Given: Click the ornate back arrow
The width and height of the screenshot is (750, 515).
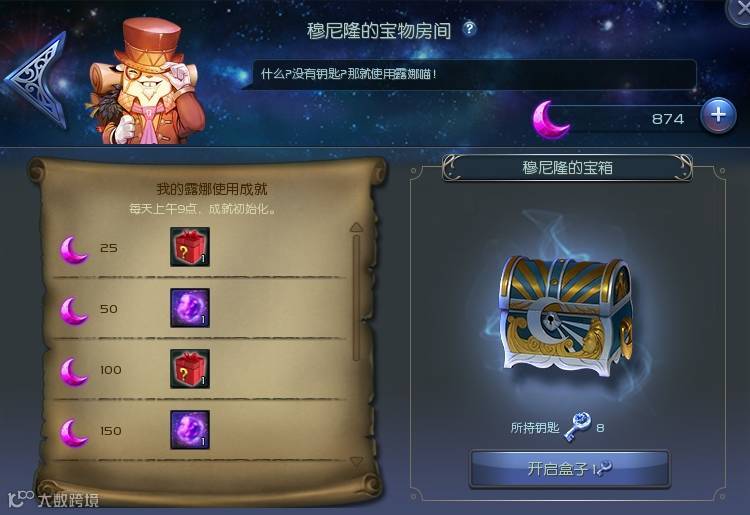Looking at the screenshot, I should 36,79.
